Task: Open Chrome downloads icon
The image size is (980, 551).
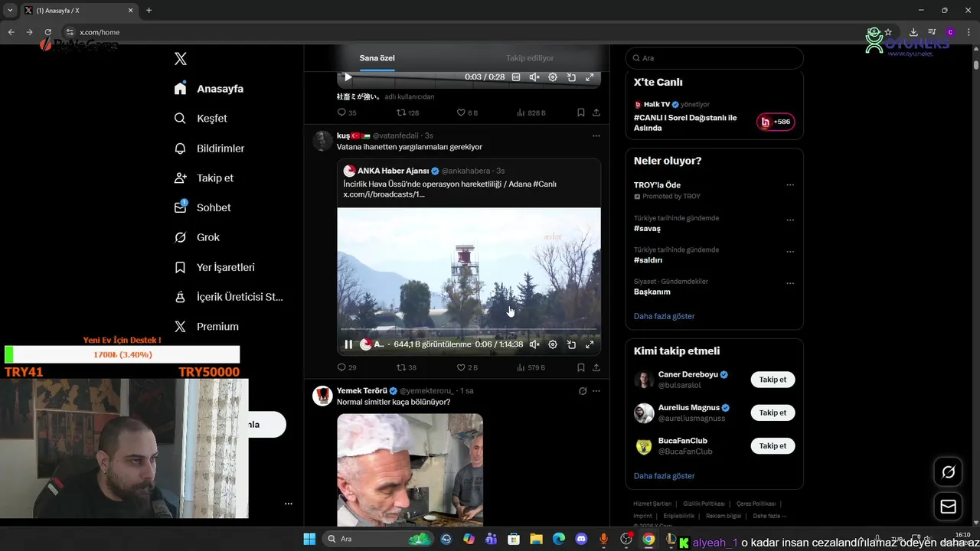Action: click(x=913, y=32)
